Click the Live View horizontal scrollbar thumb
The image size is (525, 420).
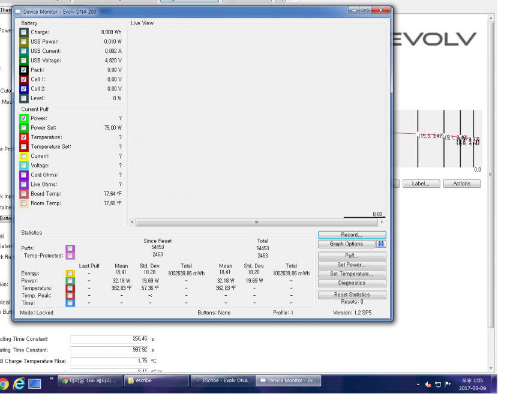pyautogui.click(x=257, y=222)
